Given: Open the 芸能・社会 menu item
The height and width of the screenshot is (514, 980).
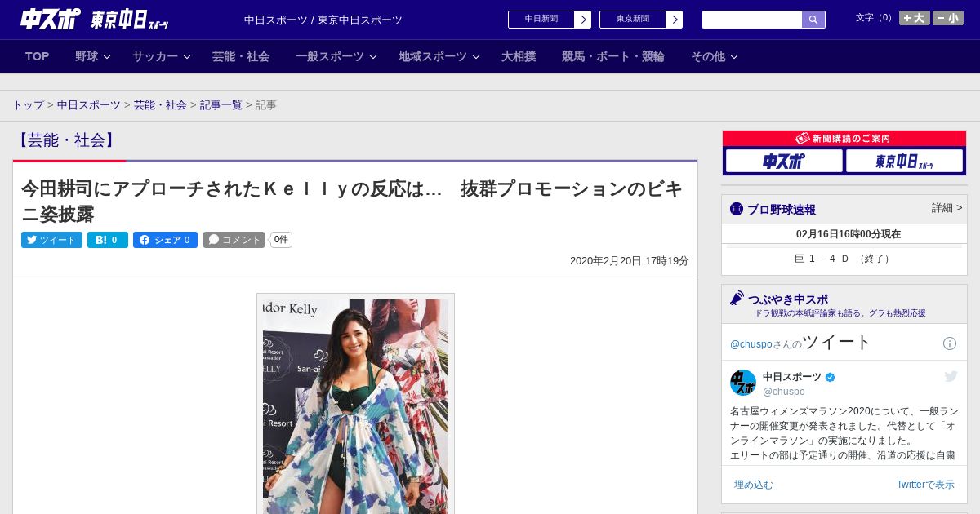Looking at the screenshot, I should pos(241,56).
